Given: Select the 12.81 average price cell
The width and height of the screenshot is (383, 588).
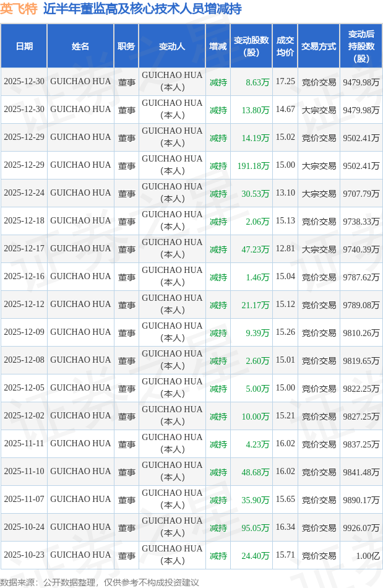Looking at the screenshot, I should point(285,249).
